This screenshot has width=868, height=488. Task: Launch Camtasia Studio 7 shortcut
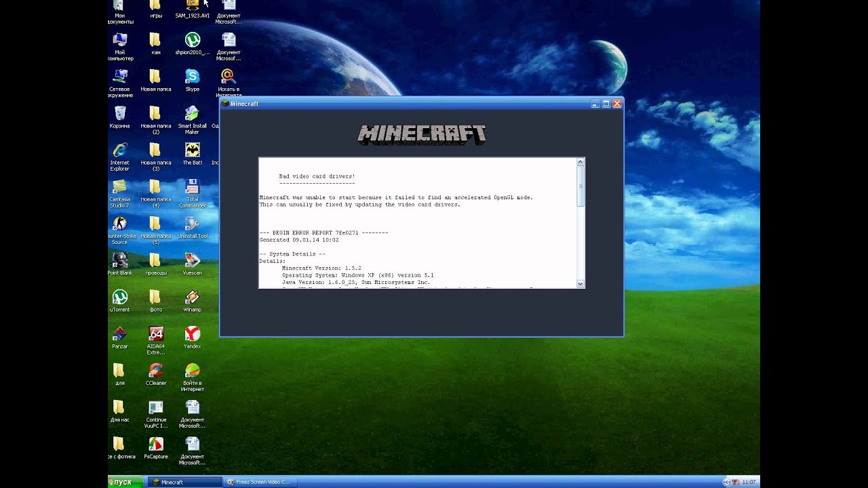pos(119,193)
